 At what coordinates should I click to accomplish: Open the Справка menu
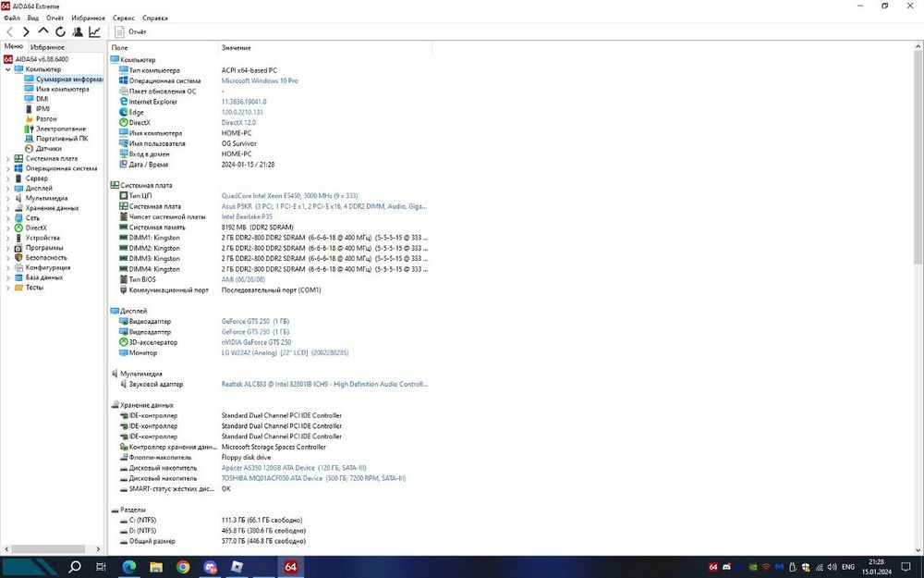click(155, 18)
